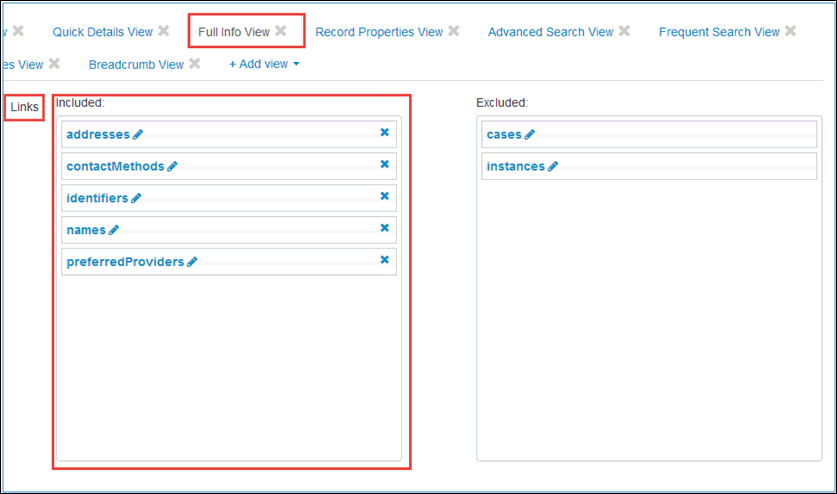Remove identifiers from the Included list
The image size is (837, 494).
tap(384, 196)
